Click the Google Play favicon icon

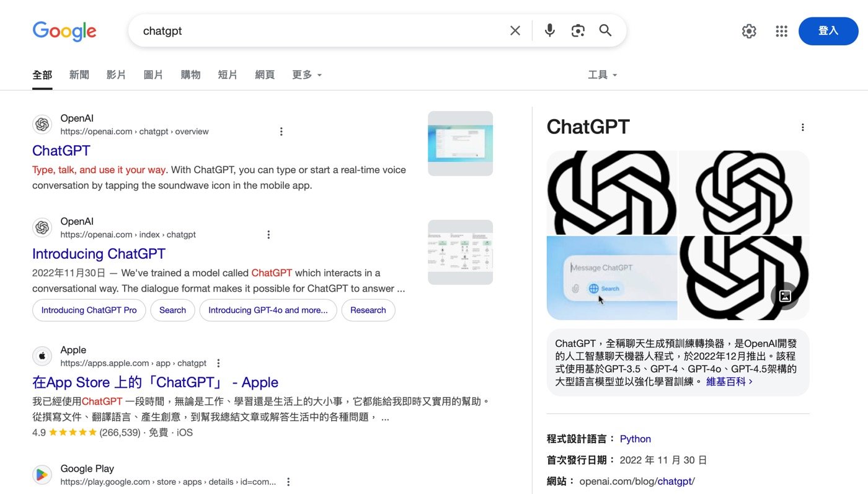coord(42,475)
